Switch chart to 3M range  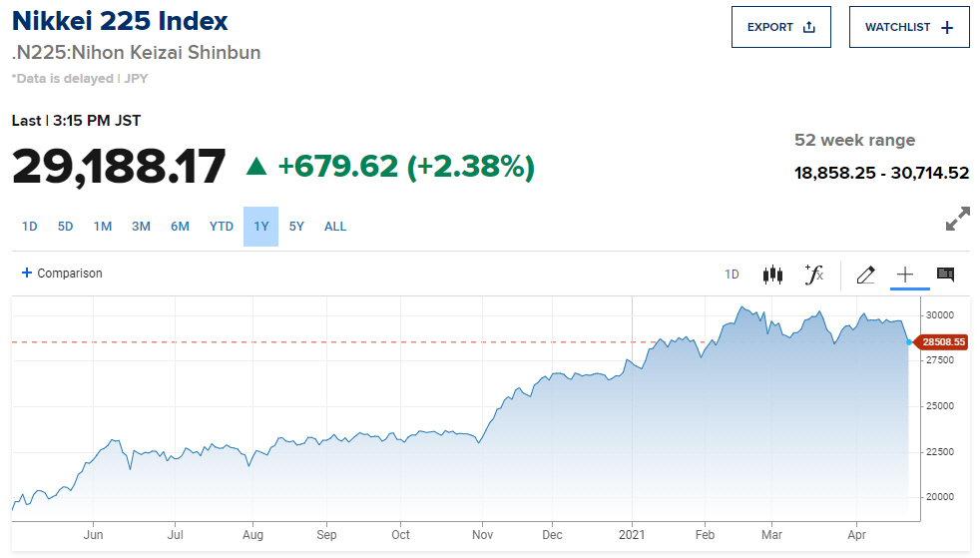[141, 227]
